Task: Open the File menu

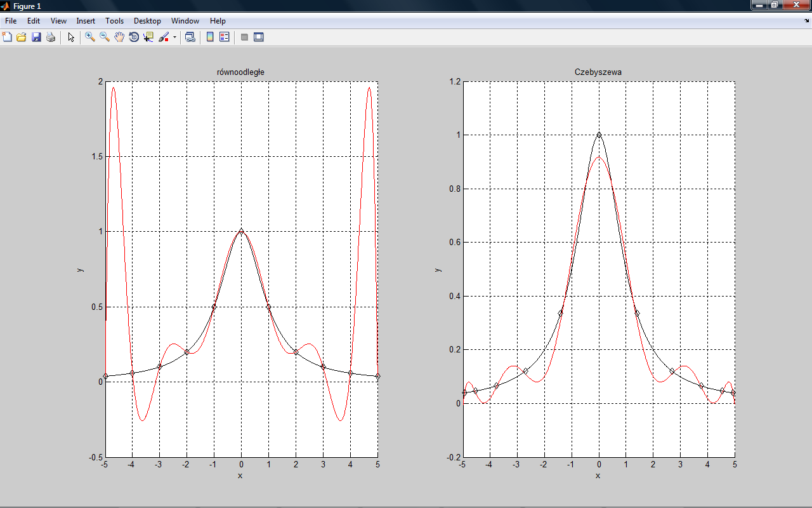Action: 11,21
